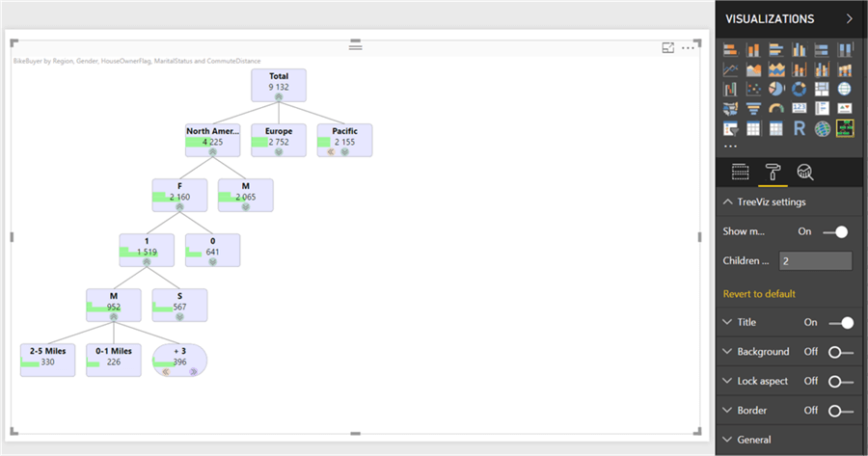868x456 pixels.
Task: Select the ribbon chart visual
Action: (845, 69)
